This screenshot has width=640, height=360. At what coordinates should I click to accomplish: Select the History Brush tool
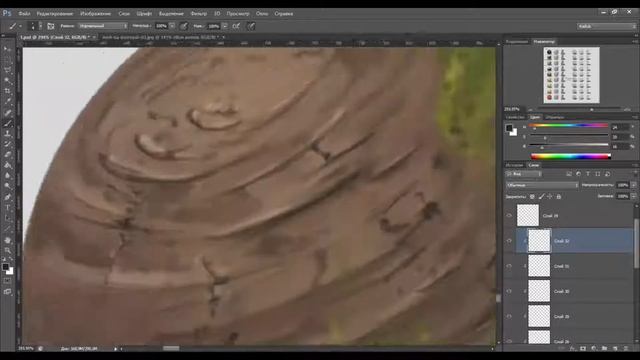pos(7,144)
